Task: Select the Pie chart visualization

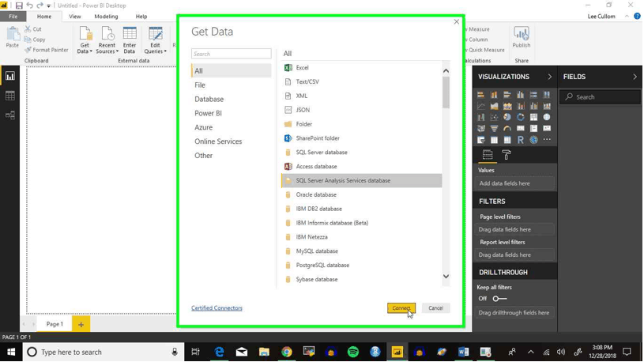Action: point(507,117)
